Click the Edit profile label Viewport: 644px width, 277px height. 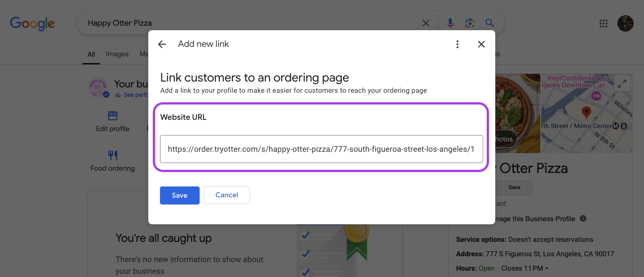click(x=113, y=129)
